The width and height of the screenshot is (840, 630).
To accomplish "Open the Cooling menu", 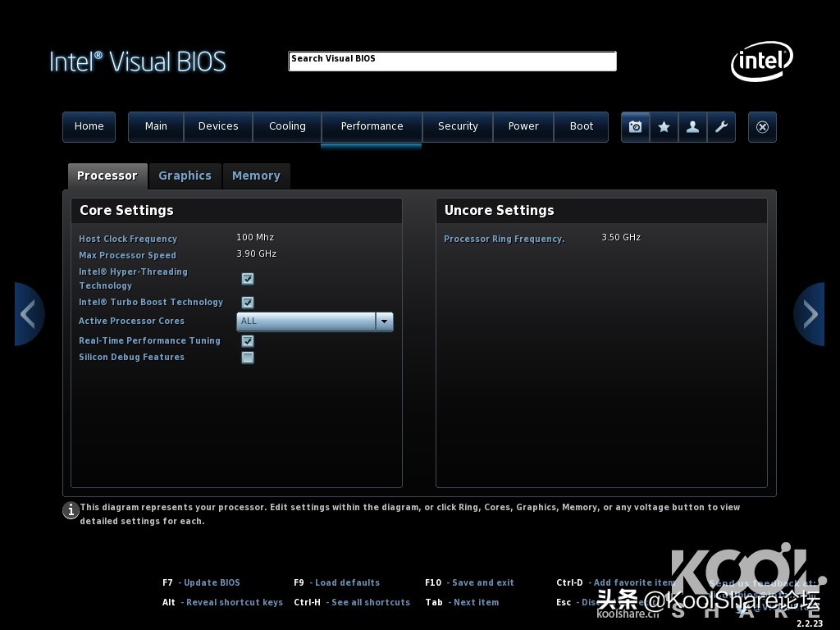I will [287, 126].
